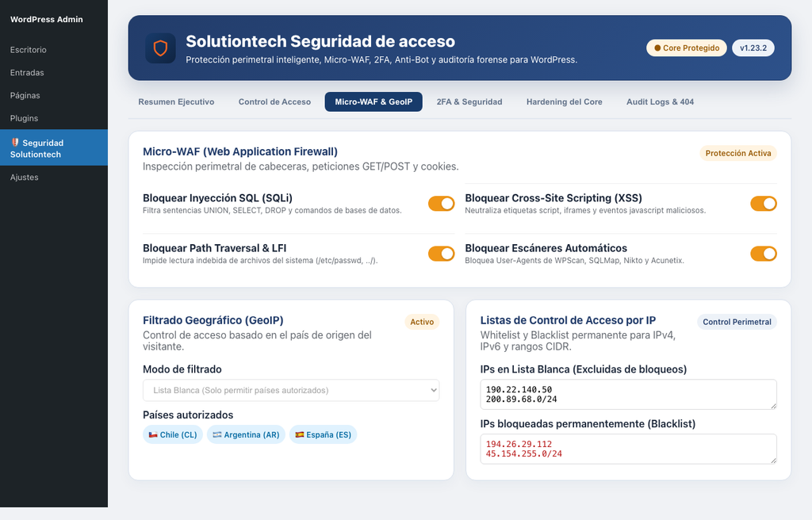Click the España (ES) country chip
The width and height of the screenshot is (812, 520).
pos(324,434)
